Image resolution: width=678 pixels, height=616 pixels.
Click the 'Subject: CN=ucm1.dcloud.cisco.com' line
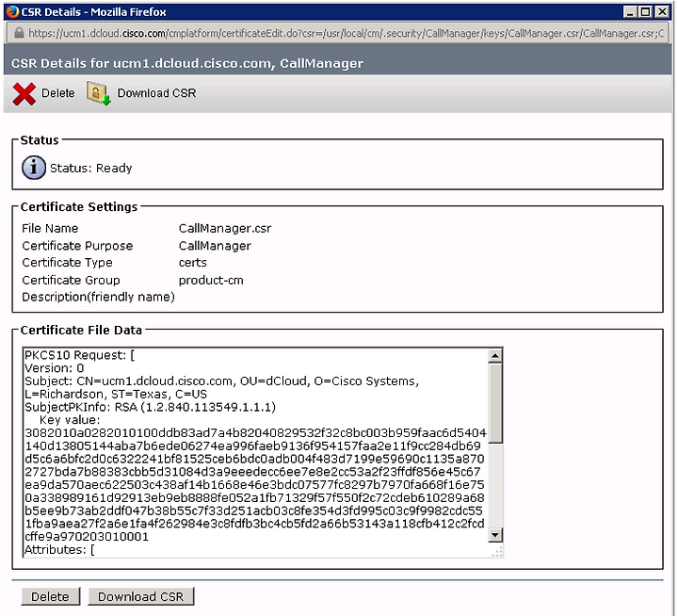pyautogui.click(x=222, y=381)
